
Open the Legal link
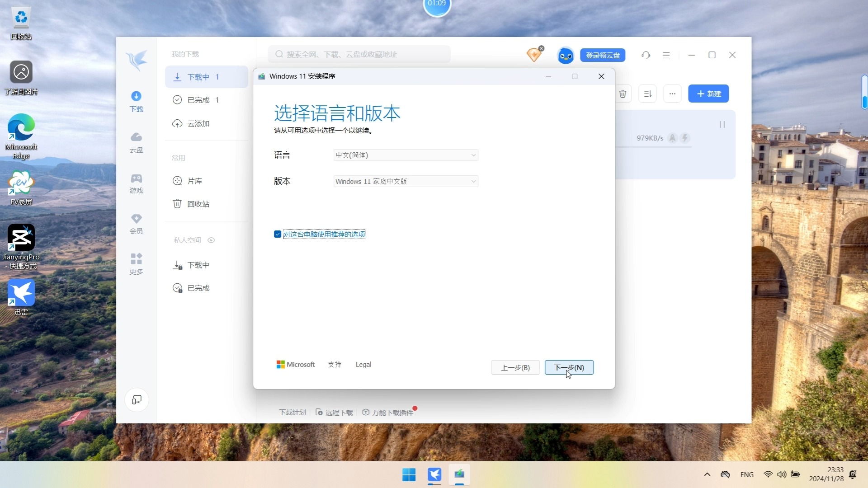[x=363, y=365]
